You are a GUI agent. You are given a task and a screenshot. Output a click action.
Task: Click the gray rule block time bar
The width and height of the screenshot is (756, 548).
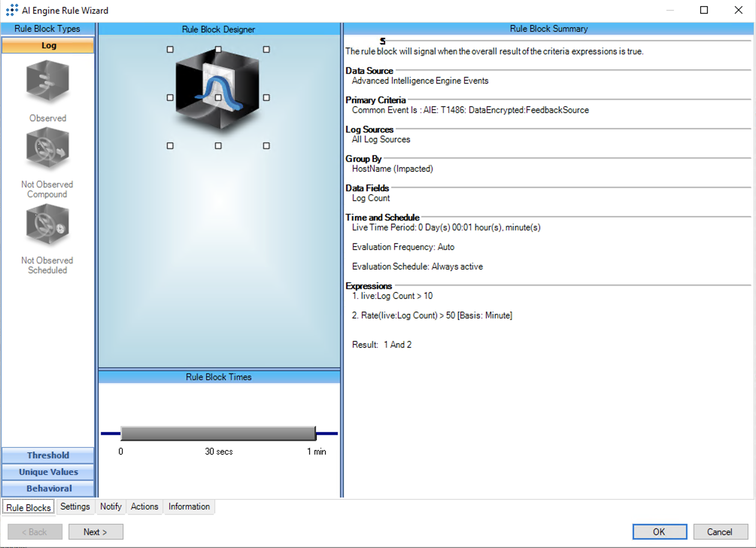pyautogui.click(x=218, y=434)
